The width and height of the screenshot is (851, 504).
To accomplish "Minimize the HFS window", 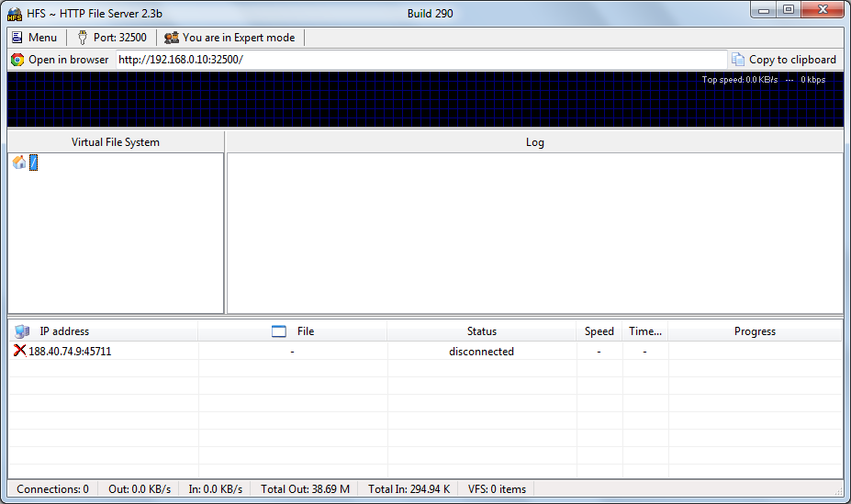I will [x=764, y=10].
